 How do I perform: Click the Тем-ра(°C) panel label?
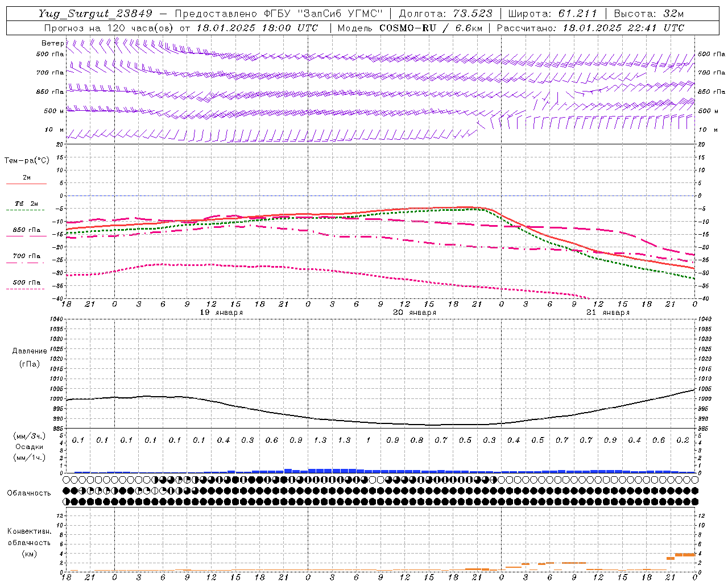[x=27, y=161]
